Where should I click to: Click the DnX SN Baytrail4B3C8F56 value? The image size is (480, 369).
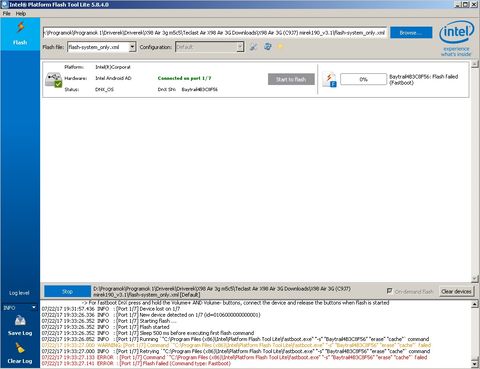(199, 89)
